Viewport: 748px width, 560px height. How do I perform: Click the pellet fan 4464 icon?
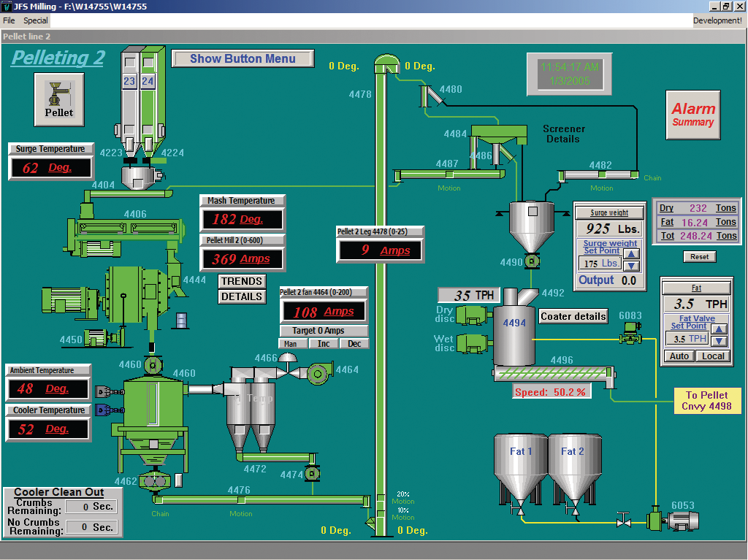(x=318, y=372)
